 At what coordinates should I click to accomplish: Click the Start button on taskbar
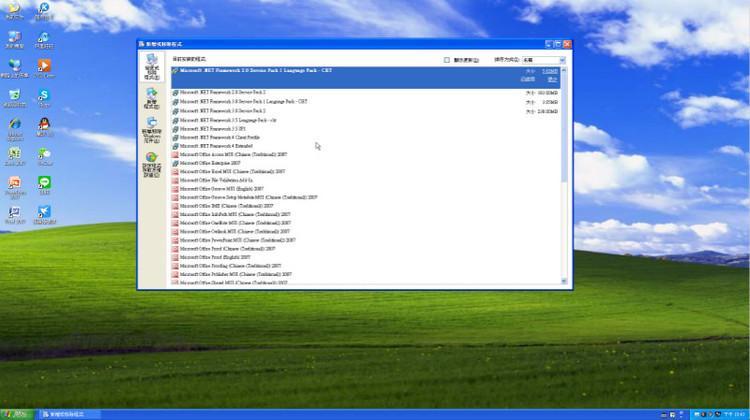16,414
